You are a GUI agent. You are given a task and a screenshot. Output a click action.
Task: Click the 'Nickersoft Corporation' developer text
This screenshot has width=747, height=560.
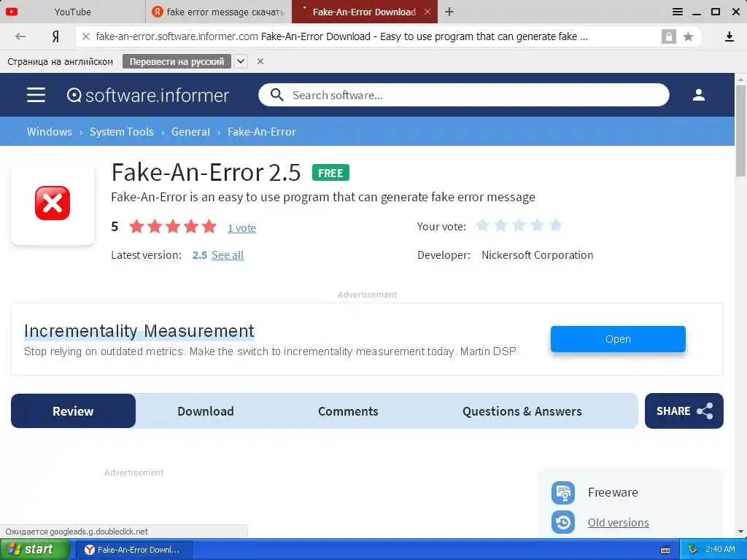point(537,255)
